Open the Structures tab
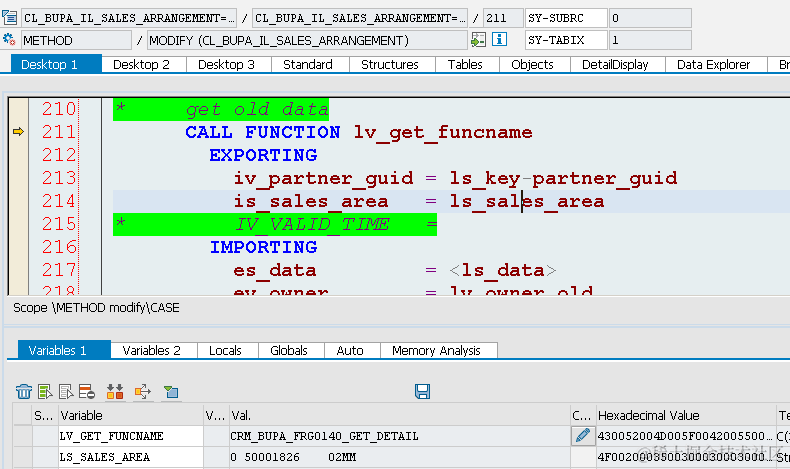The image size is (790, 469). 390,64
